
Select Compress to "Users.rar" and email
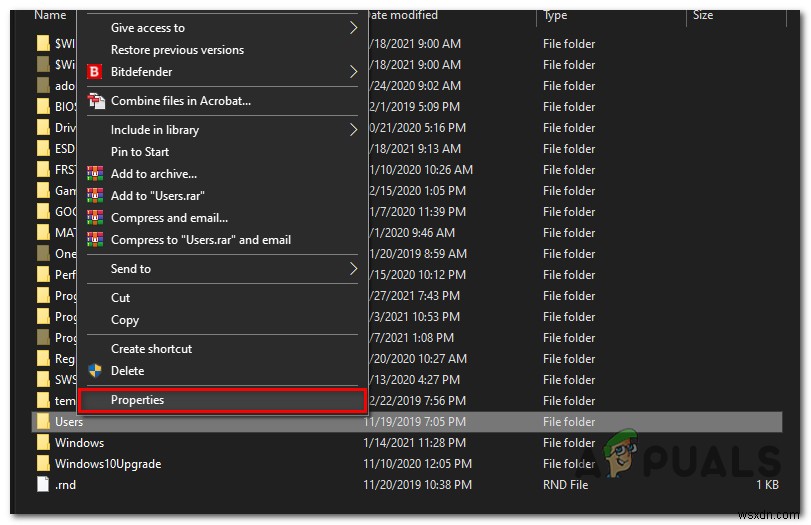[201, 240]
